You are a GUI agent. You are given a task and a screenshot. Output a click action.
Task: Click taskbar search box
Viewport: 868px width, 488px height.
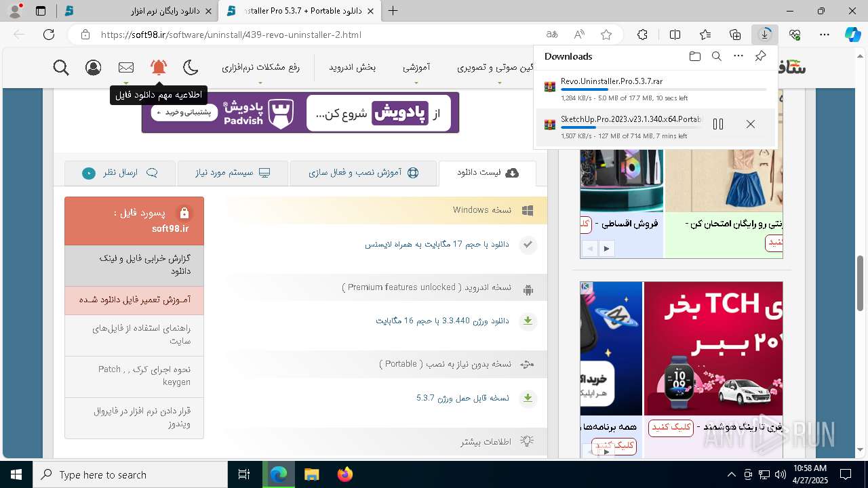(x=130, y=474)
